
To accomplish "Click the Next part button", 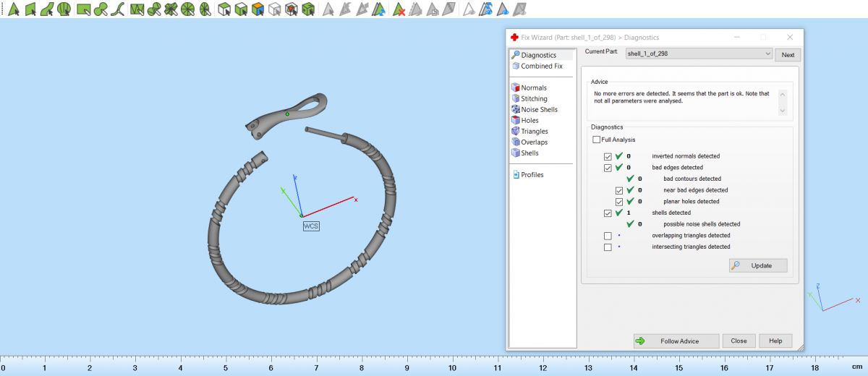I will (788, 54).
